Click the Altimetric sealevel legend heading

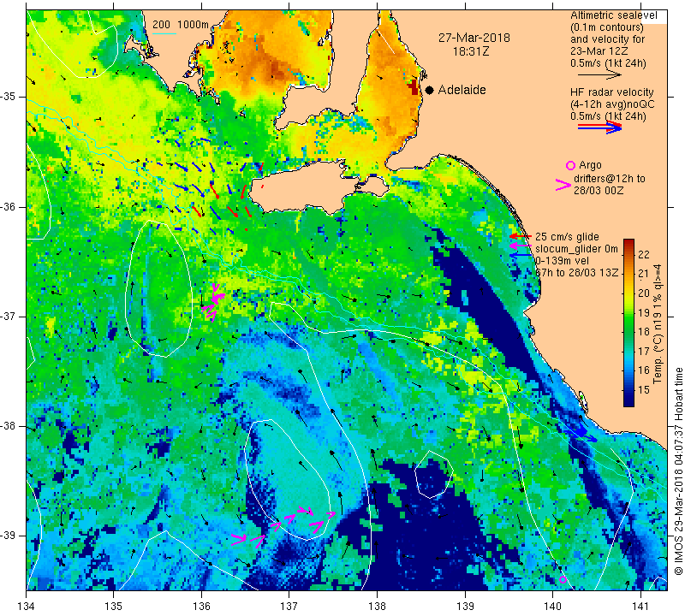tap(613, 15)
